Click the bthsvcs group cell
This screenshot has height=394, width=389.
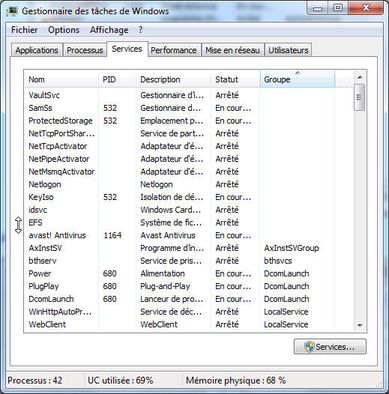coord(278,261)
